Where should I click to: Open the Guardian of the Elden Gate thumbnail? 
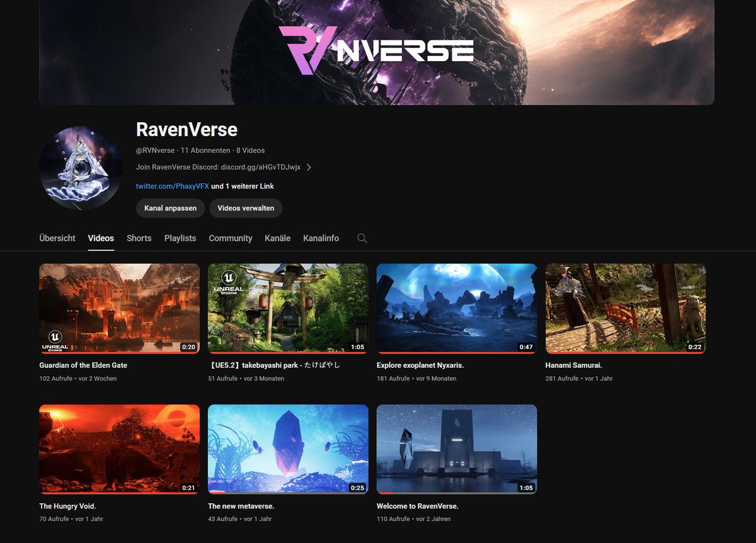pos(119,308)
